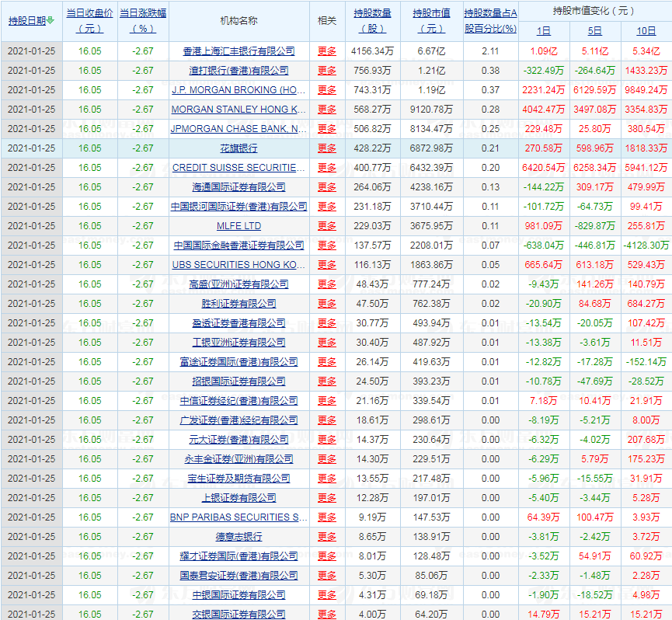672x620 pixels.
Task: Click 更多 in 花旗银行 row
Action: tap(327, 148)
